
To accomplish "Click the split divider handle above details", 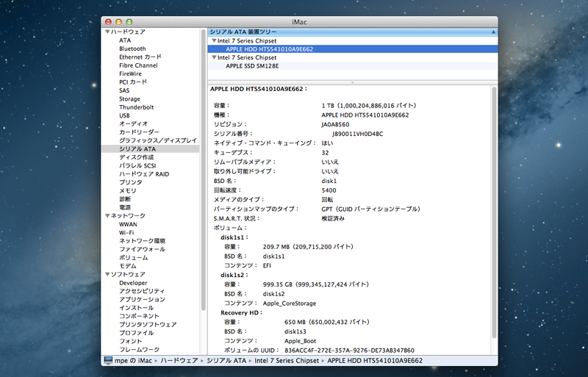I will click(353, 82).
